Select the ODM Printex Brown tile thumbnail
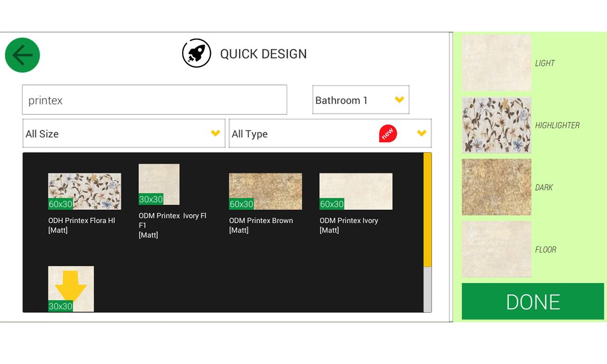This screenshot has width=607, height=364. (x=266, y=191)
